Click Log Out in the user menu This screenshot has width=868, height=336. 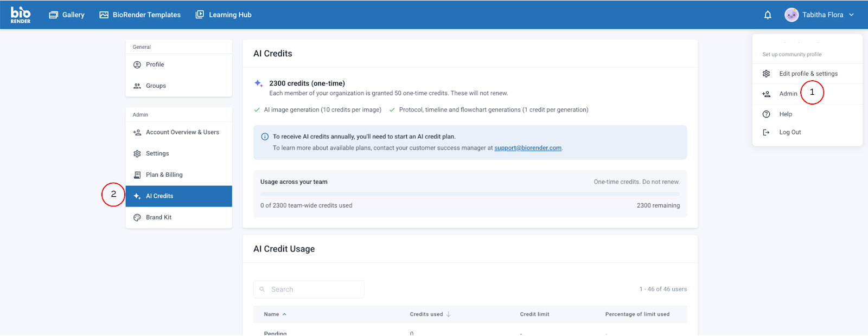pyautogui.click(x=790, y=132)
